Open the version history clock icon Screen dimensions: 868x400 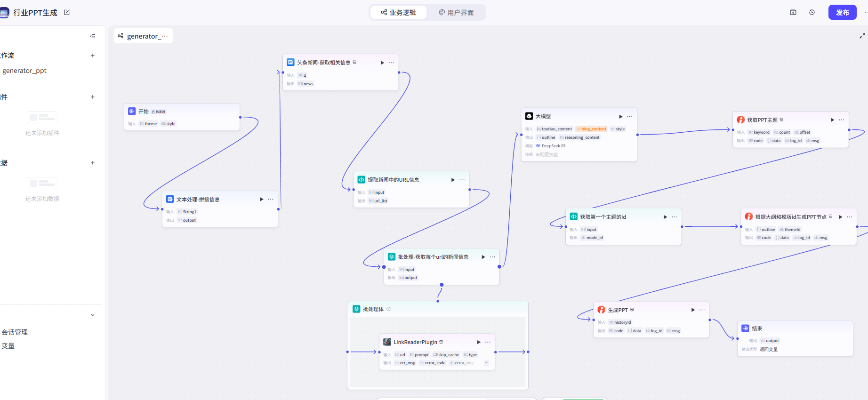[812, 13]
